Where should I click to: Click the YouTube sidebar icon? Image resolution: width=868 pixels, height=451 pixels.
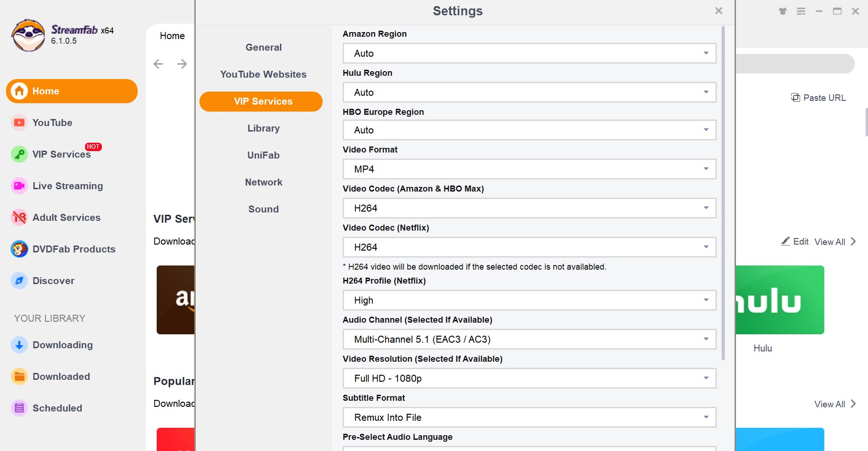19,123
